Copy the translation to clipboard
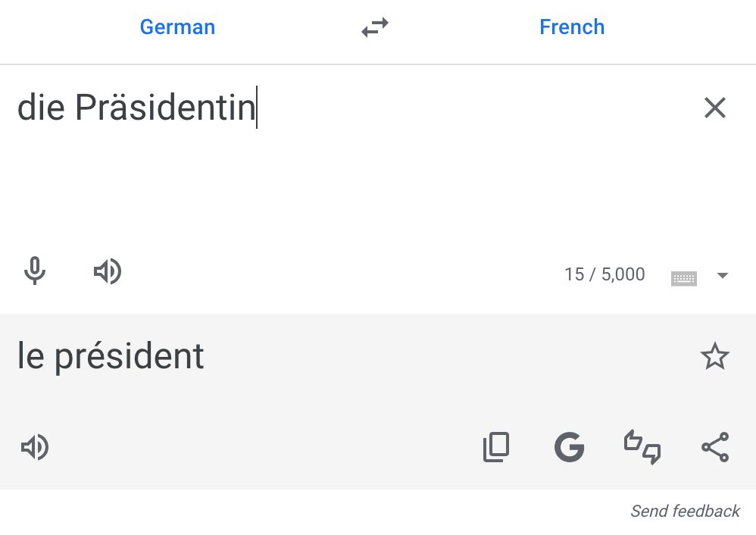 coord(496,447)
